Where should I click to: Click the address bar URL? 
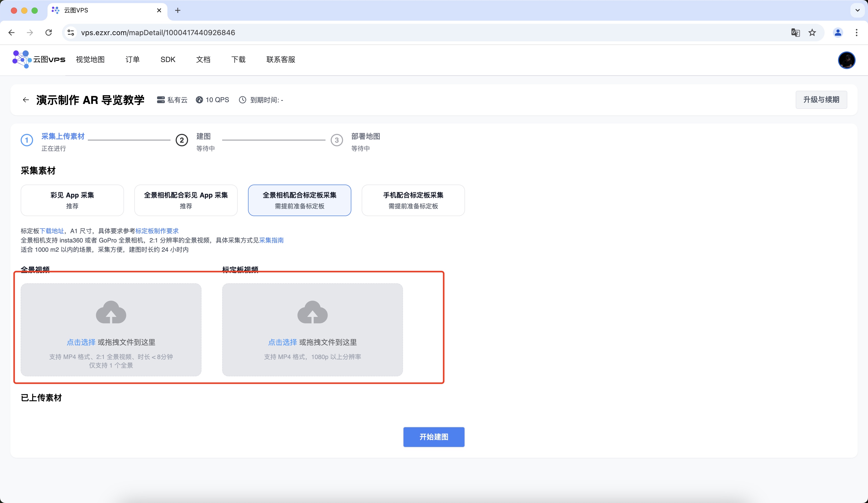(158, 32)
